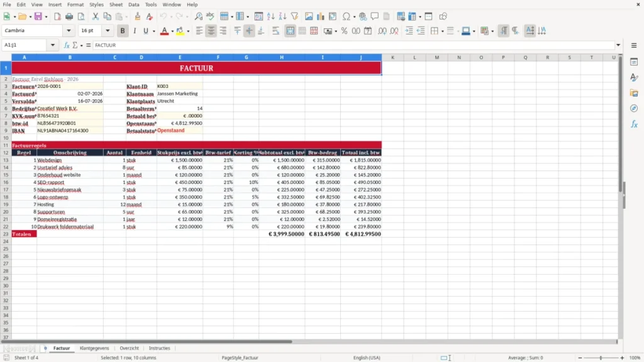Toggle print preview
644x362 pixels.
pyautogui.click(x=81, y=16)
